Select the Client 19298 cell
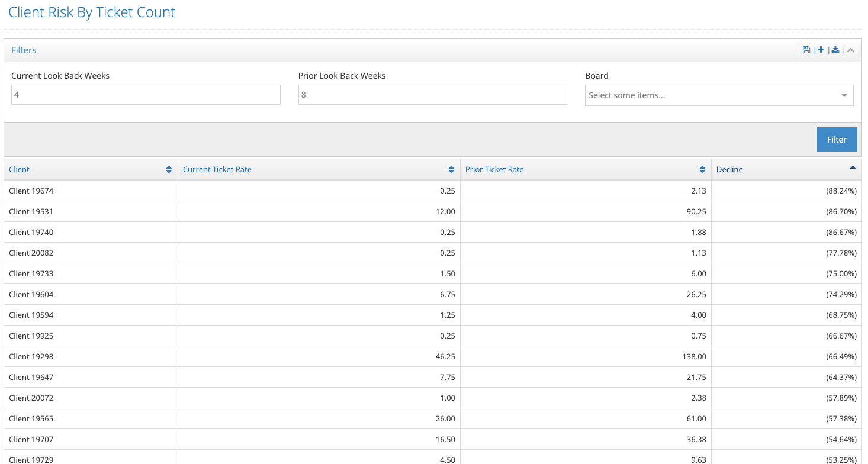This screenshot has width=868, height=464. [x=91, y=356]
